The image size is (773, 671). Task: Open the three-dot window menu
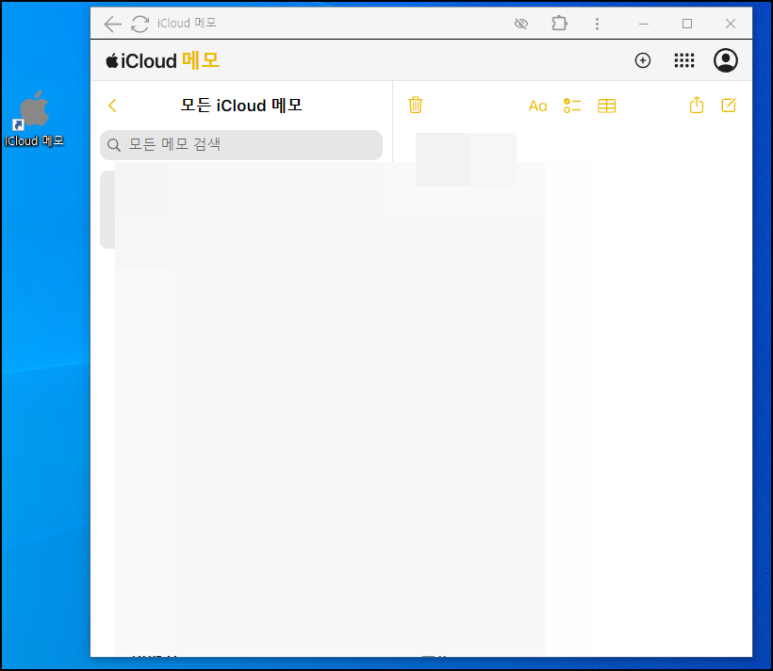(x=597, y=24)
